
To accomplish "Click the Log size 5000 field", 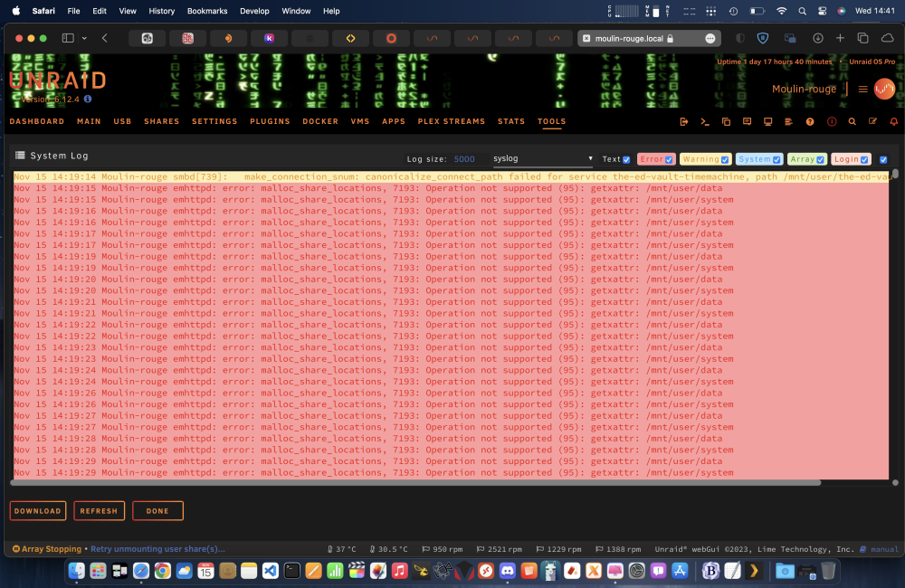I will 464,159.
